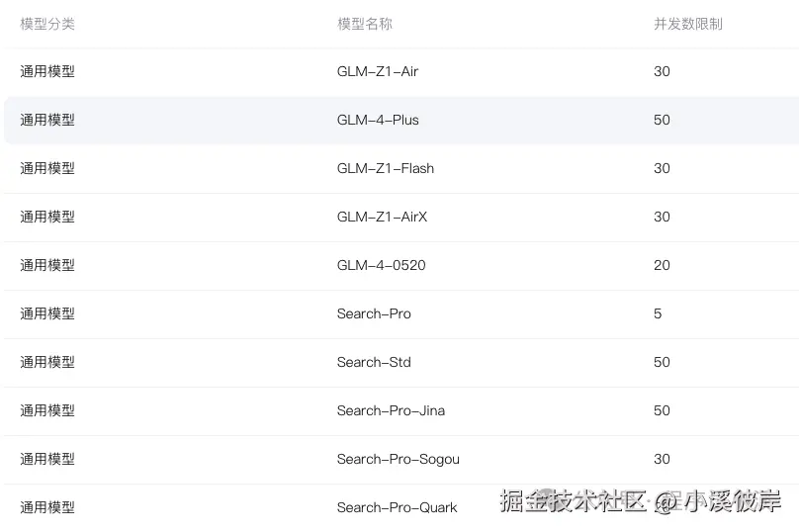Click the GLM-Z1-AirX model name
Image resolution: width=799 pixels, height=532 pixels.
point(382,217)
